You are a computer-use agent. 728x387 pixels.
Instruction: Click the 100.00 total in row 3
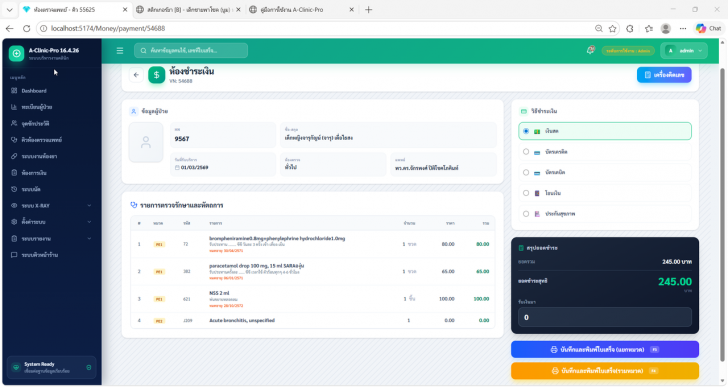481,299
